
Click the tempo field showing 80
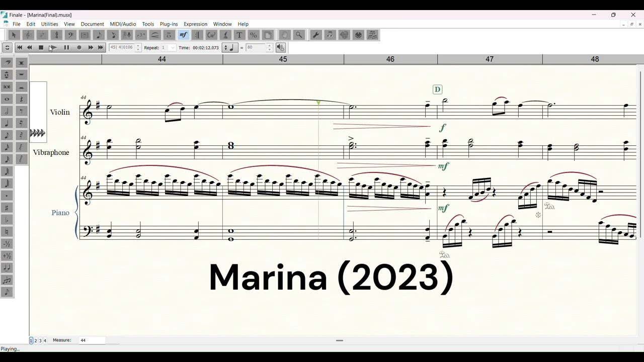[x=256, y=48]
